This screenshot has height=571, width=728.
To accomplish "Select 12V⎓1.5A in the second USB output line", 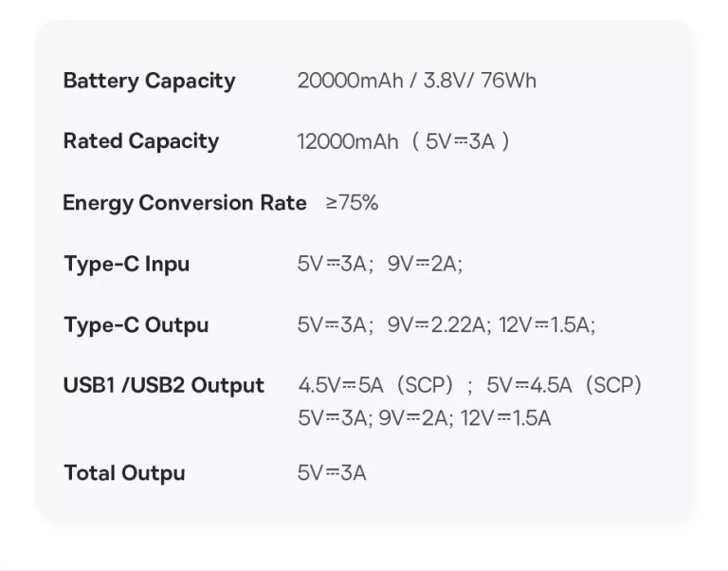I will [505, 417].
